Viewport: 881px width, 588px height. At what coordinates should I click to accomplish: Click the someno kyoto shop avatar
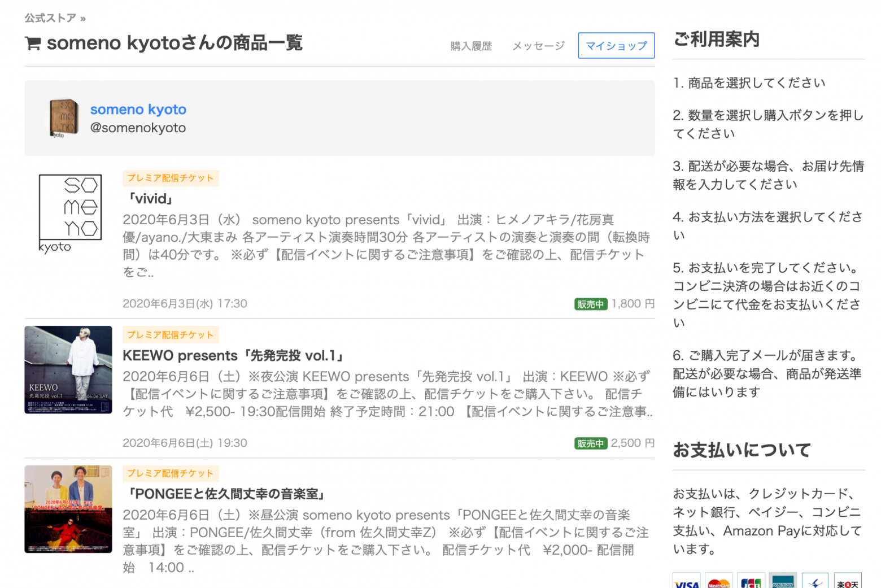tap(63, 118)
